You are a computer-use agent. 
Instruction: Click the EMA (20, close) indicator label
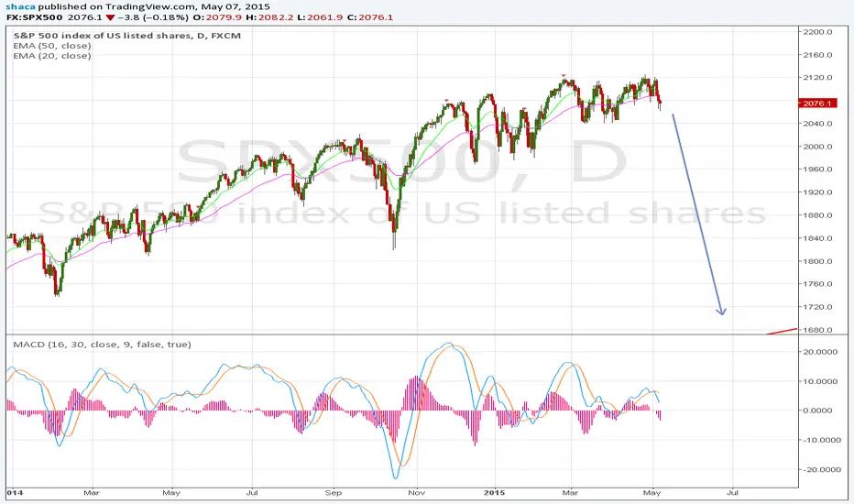pos(52,56)
